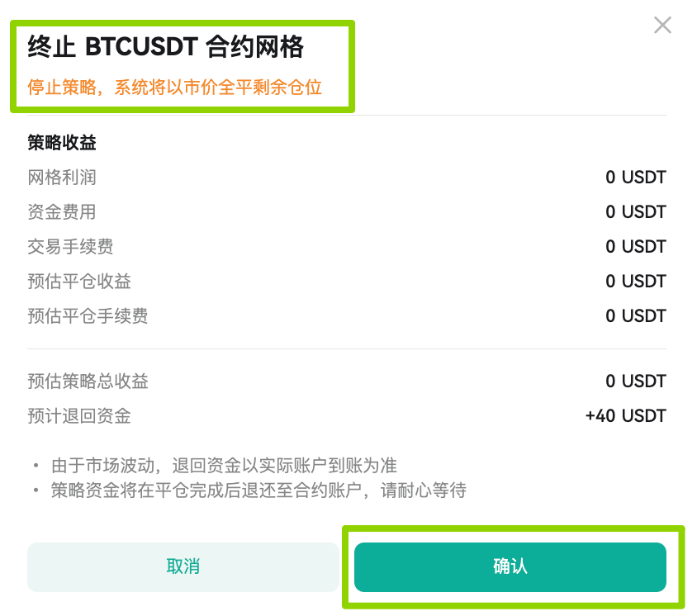697x616 pixels.
Task: Click the 策略资金将在平仓完成后 notice line
Action: pos(258,490)
